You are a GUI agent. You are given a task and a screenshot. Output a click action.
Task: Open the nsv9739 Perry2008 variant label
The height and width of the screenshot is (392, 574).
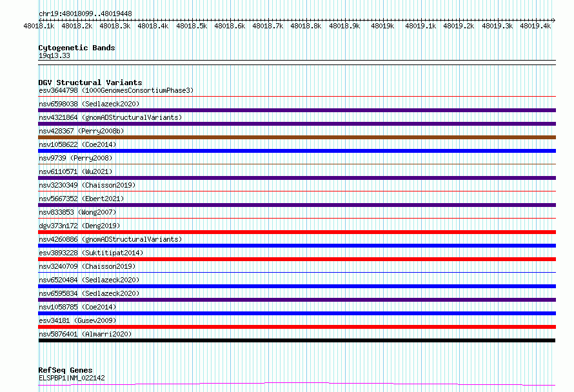[75, 158]
